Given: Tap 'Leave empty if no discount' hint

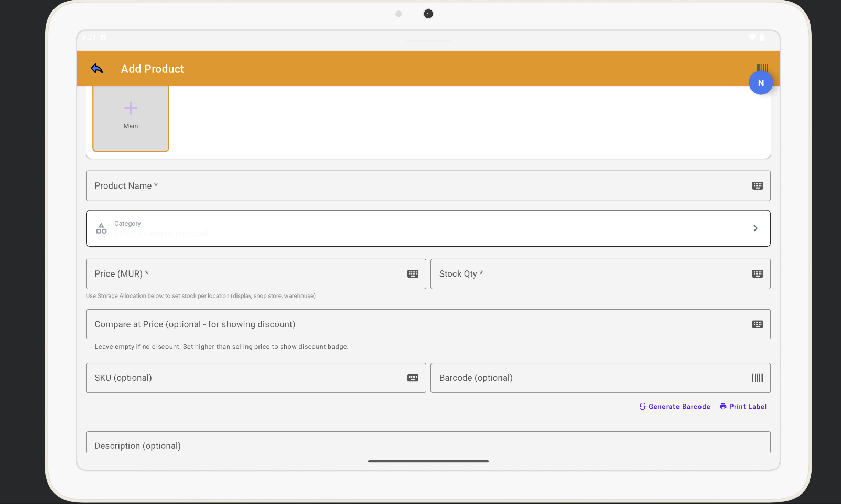Looking at the screenshot, I should (221, 347).
